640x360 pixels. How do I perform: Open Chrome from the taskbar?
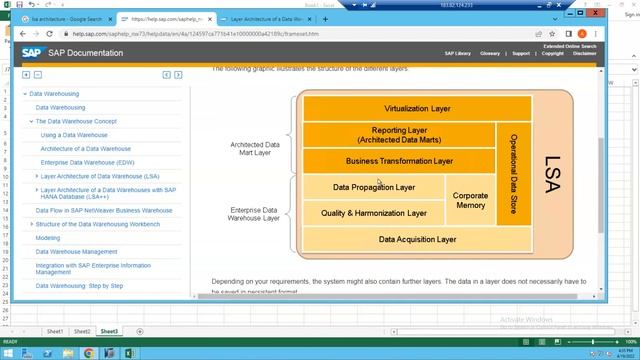coord(89,353)
